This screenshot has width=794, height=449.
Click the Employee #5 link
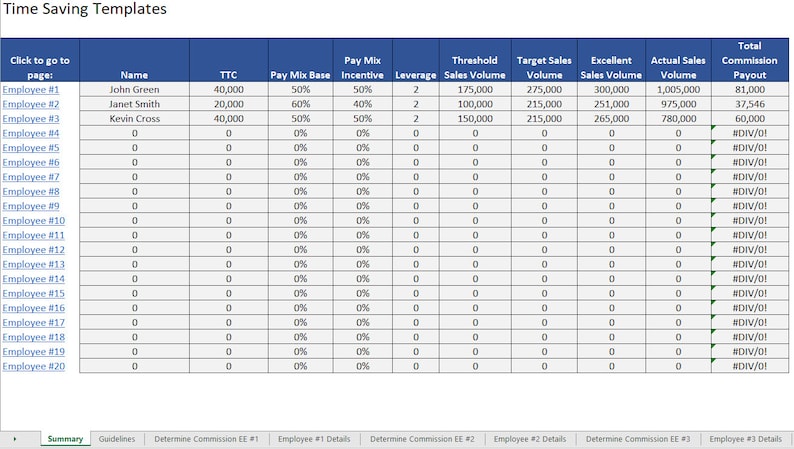[x=30, y=148]
